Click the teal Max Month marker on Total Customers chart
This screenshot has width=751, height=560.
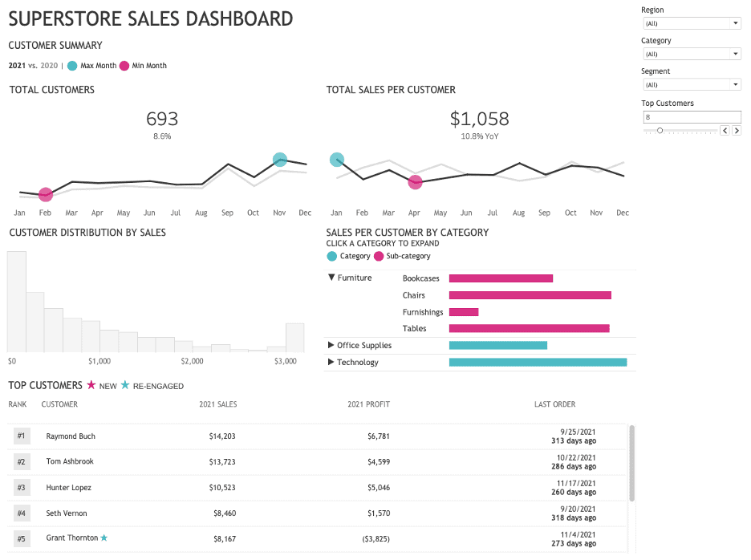279,160
